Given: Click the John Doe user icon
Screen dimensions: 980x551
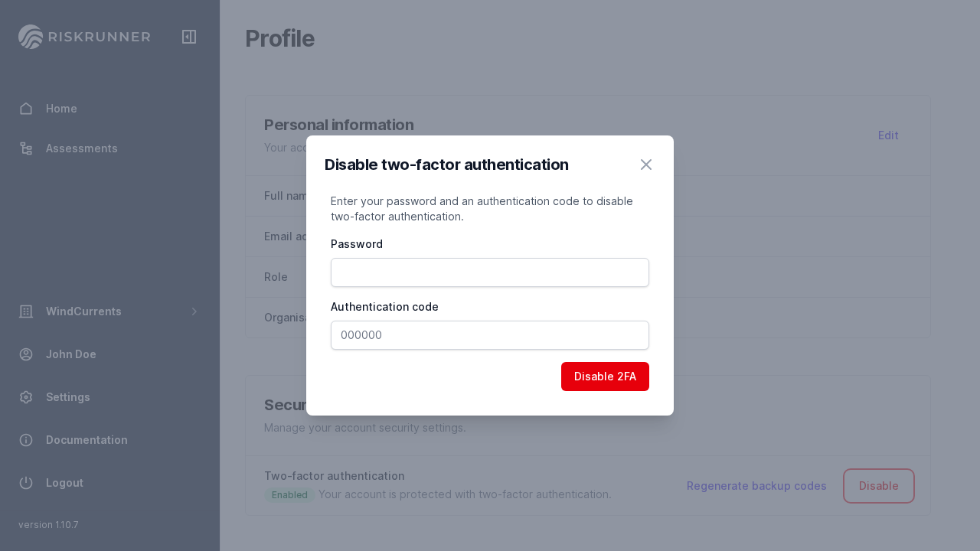Looking at the screenshot, I should coord(26,354).
